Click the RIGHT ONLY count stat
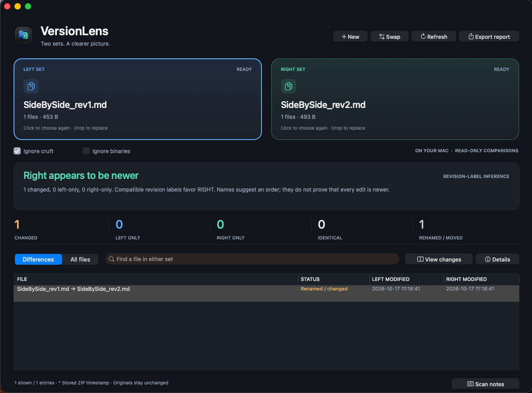This screenshot has width=532, height=393. point(231,229)
